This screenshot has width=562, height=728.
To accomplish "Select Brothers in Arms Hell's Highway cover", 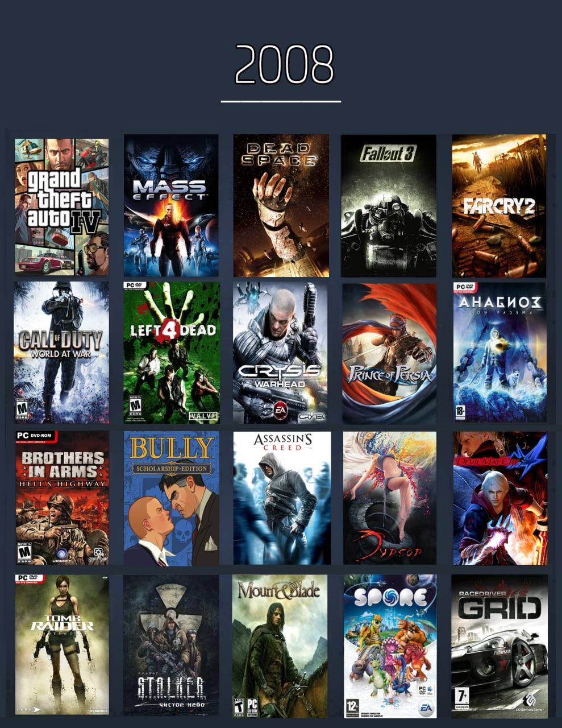I will pos(62,498).
